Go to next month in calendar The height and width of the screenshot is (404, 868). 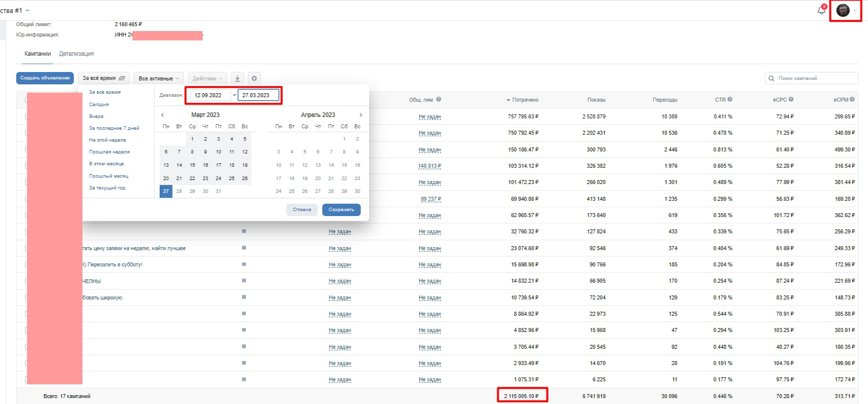[361, 115]
